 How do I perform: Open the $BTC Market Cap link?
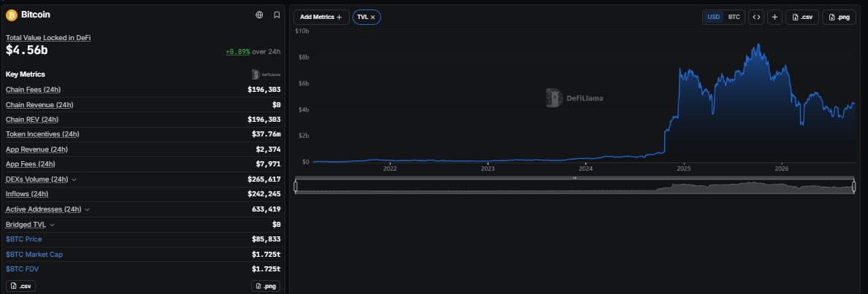click(x=34, y=254)
